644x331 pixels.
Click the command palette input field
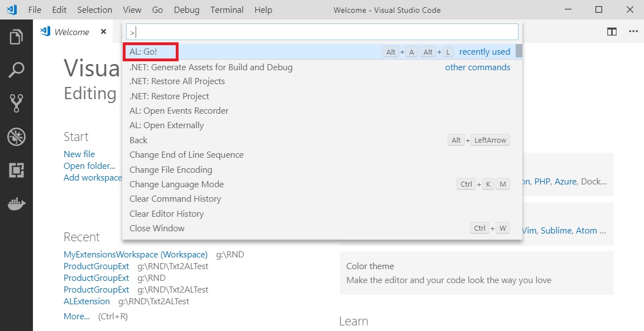(x=322, y=32)
